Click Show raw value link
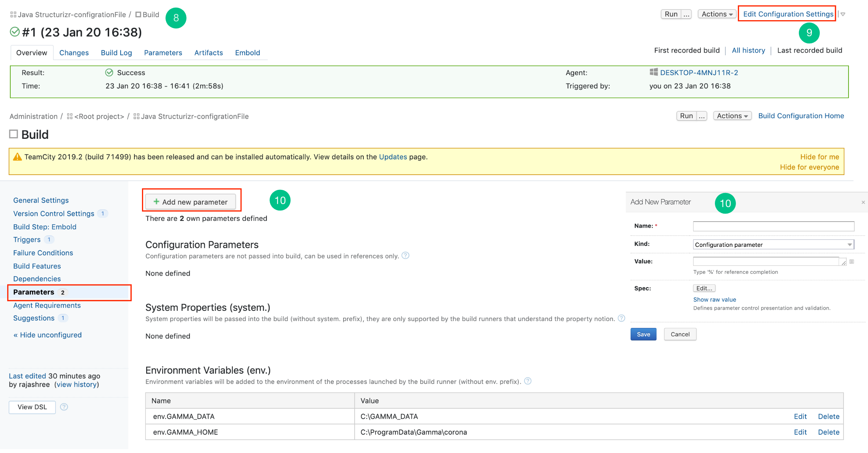 (715, 300)
